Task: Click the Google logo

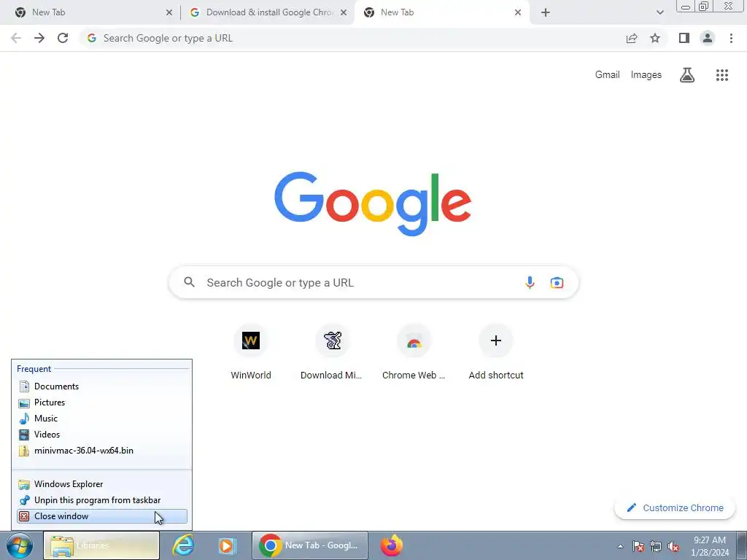Action: (x=373, y=204)
